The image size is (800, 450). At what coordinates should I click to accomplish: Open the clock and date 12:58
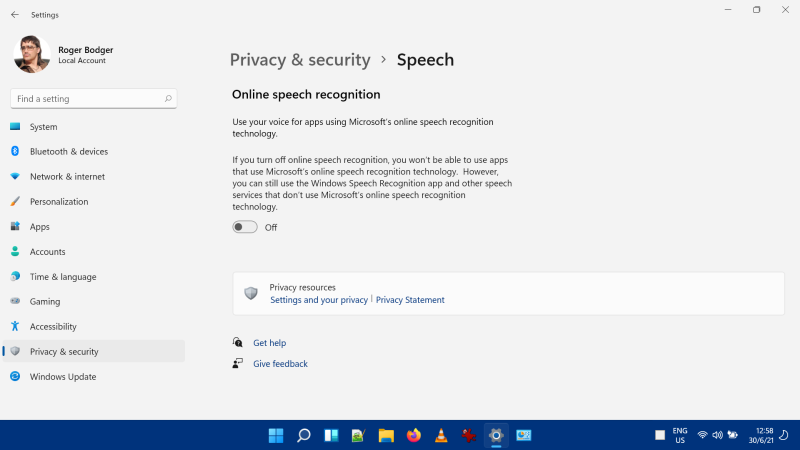coord(761,435)
